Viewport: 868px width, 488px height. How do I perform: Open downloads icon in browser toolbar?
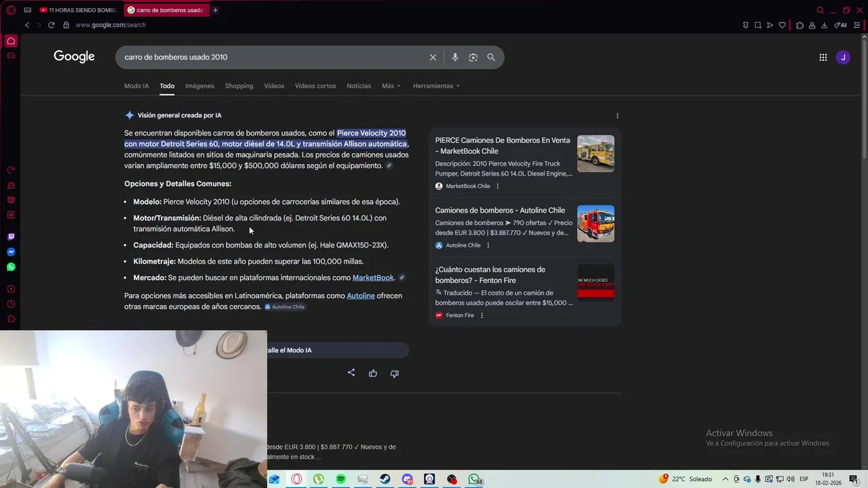[824, 25]
